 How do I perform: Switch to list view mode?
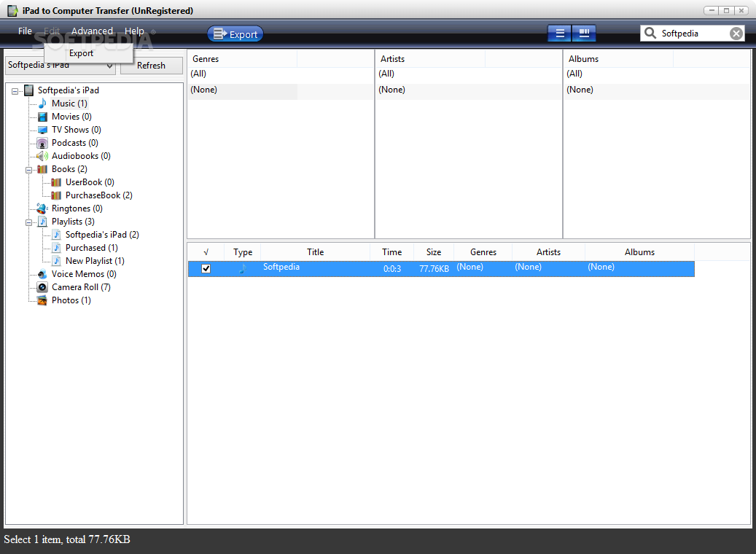[x=559, y=34]
